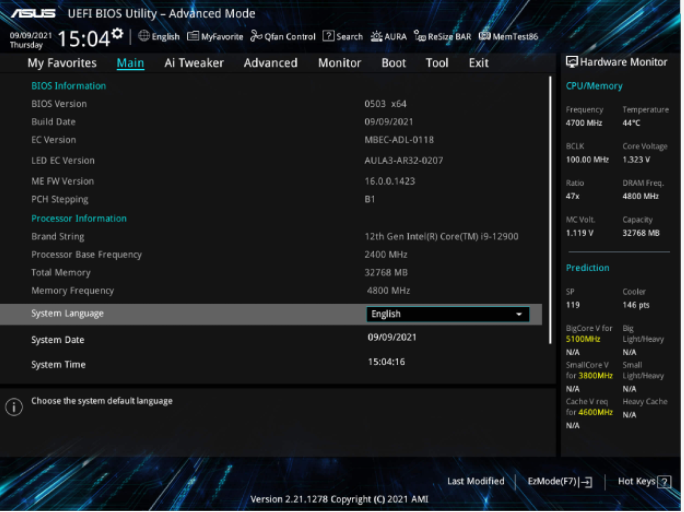Click the 47x ratio reading
The height and width of the screenshot is (512, 684).
(x=573, y=197)
